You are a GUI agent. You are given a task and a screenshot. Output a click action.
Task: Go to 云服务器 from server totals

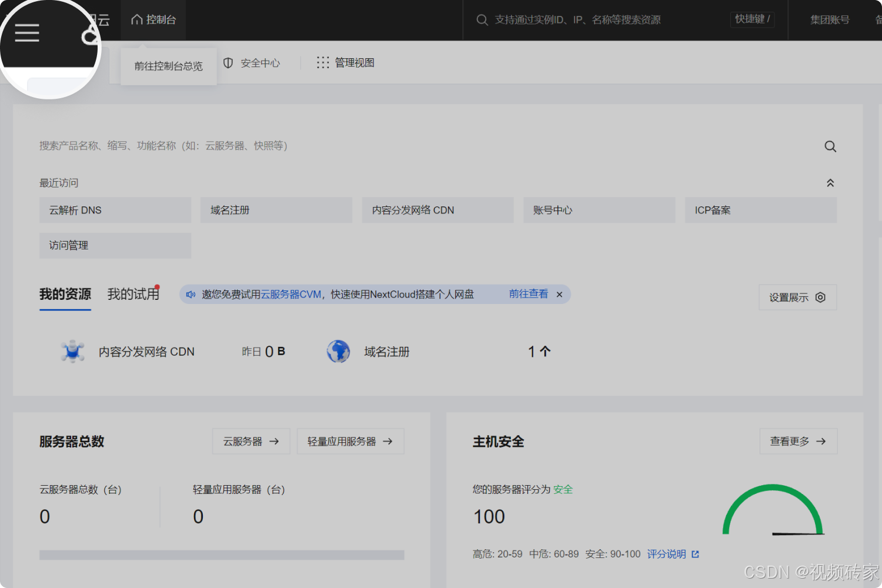pos(252,442)
